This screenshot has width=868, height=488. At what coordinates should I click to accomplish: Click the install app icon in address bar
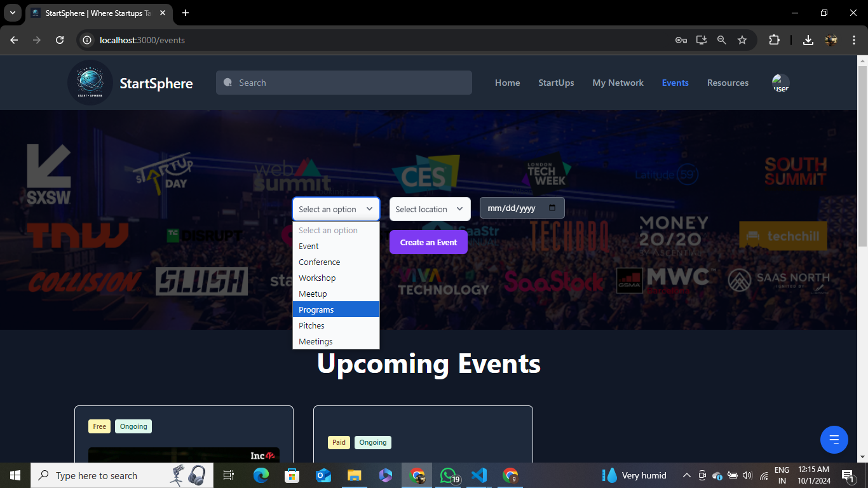702,40
